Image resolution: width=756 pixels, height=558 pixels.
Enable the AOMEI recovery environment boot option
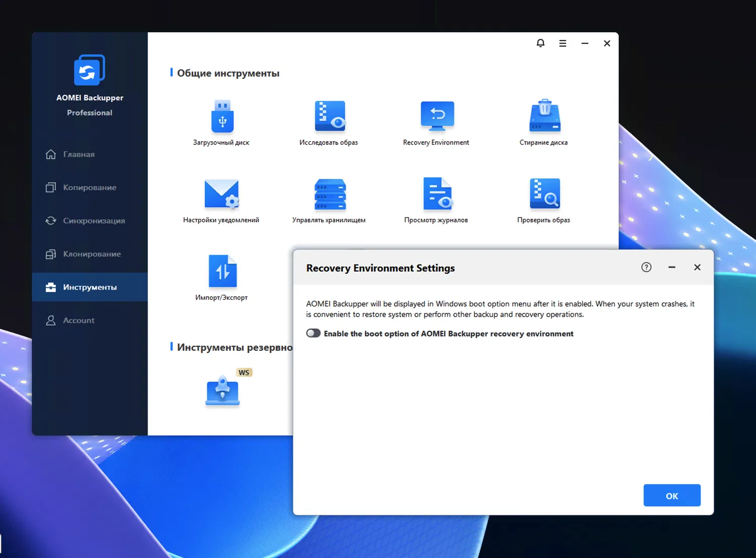313,333
